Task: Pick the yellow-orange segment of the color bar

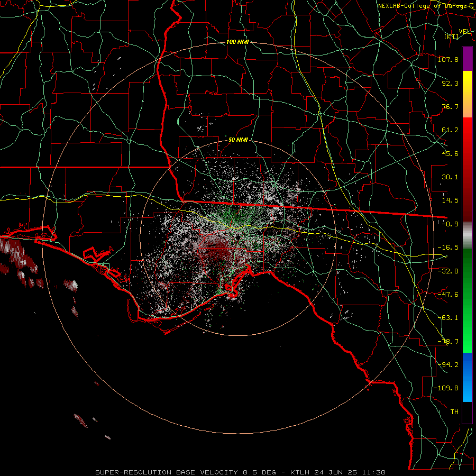Action: (x=467, y=94)
